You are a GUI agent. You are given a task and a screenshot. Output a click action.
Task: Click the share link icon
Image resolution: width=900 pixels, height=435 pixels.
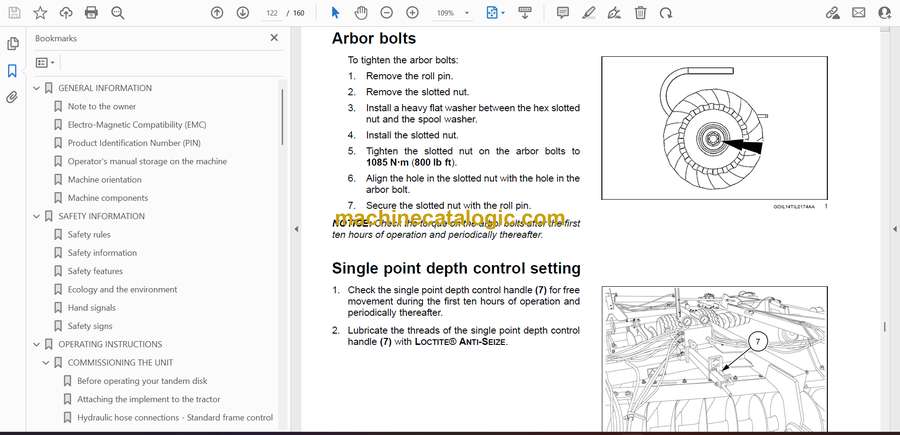pyautogui.click(x=833, y=13)
